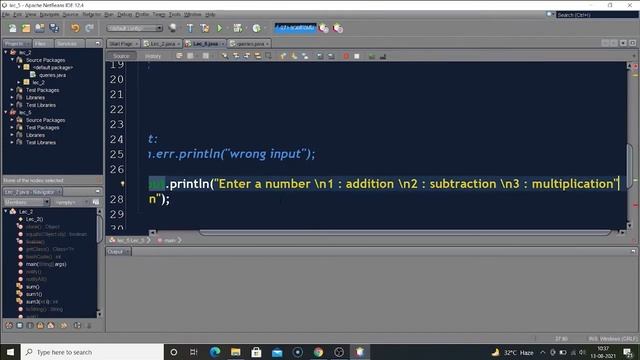This screenshot has height=360, width=640.
Task: Run the project with green play icon
Action: click(x=220, y=28)
